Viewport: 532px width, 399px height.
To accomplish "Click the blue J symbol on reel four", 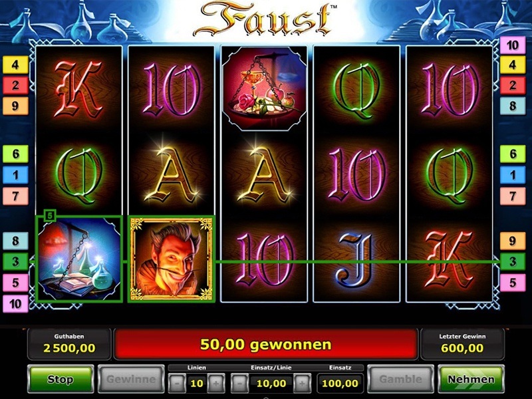I will [357, 260].
